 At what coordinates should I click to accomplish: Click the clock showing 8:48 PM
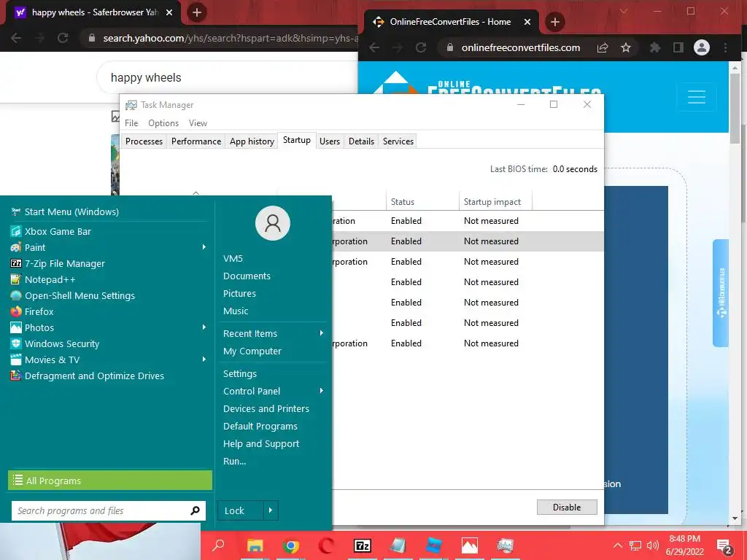tap(684, 545)
